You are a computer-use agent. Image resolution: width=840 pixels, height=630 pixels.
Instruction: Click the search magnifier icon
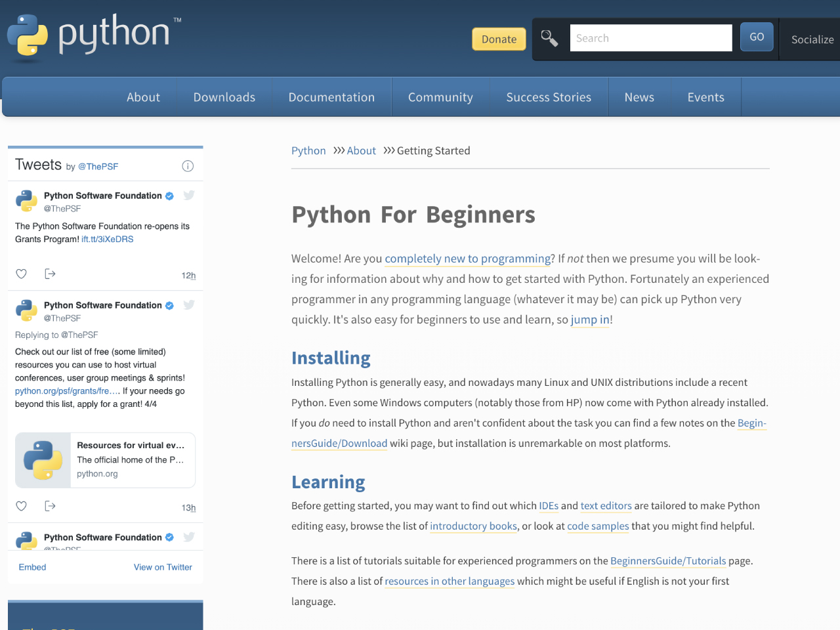(549, 38)
